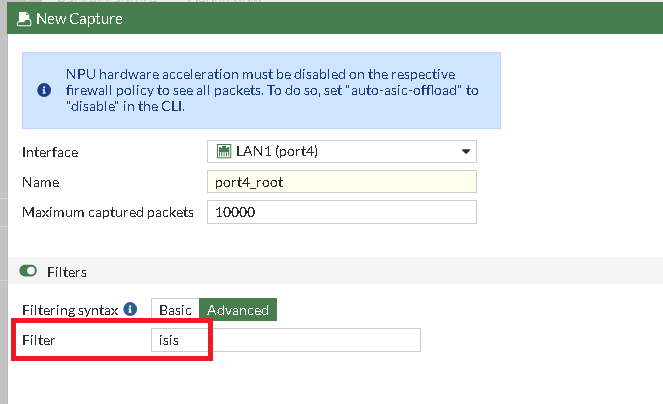Click the Filter row label

(40, 340)
